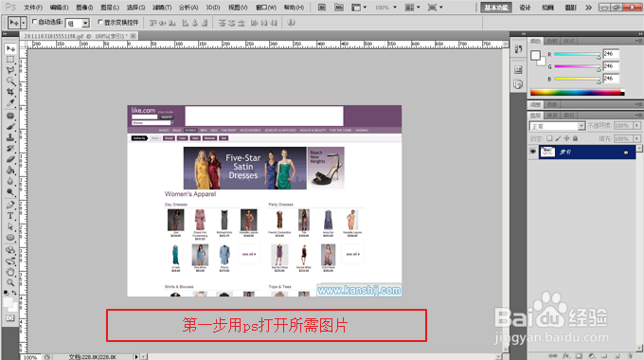This screenshot has width=644, height=360.
Task: Select the Pen tool
Action: coord(10,205)
